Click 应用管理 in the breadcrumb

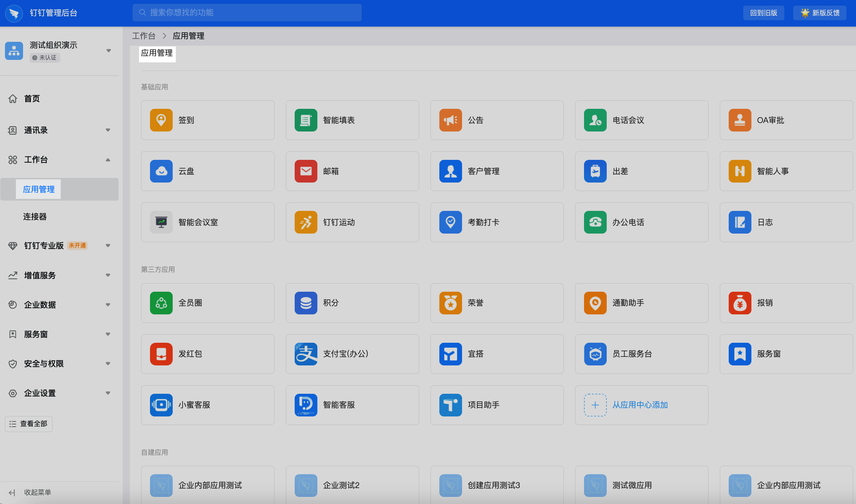tap(189, 36)
